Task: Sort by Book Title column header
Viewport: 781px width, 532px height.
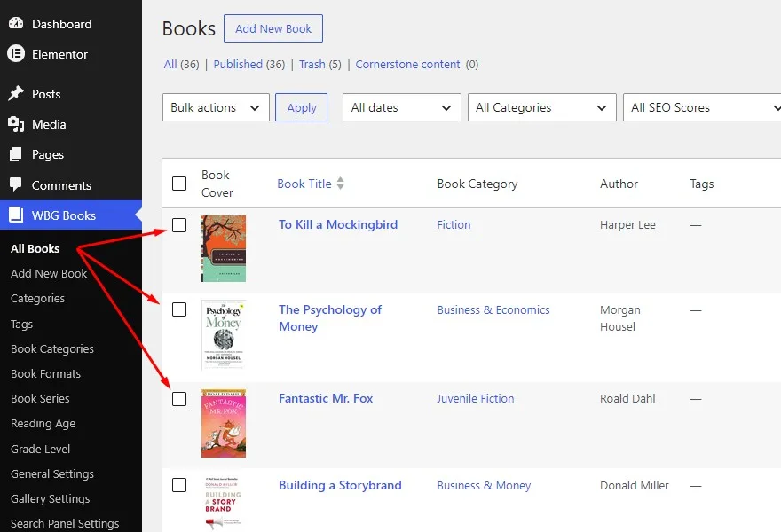Action: [304, 184]
